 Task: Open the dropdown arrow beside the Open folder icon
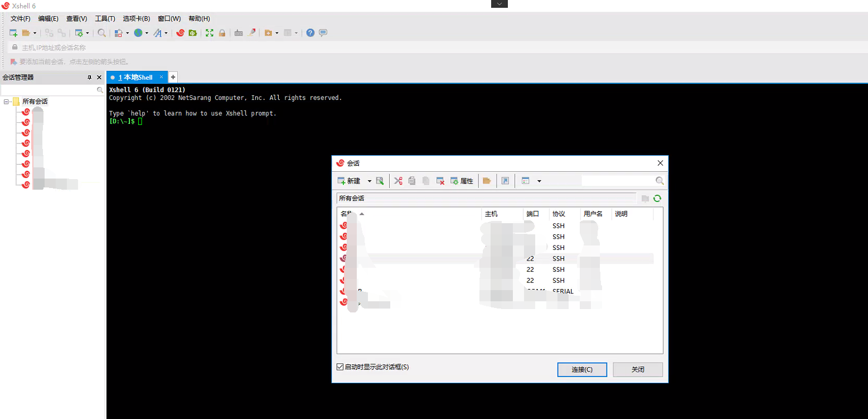coord(35,33)
